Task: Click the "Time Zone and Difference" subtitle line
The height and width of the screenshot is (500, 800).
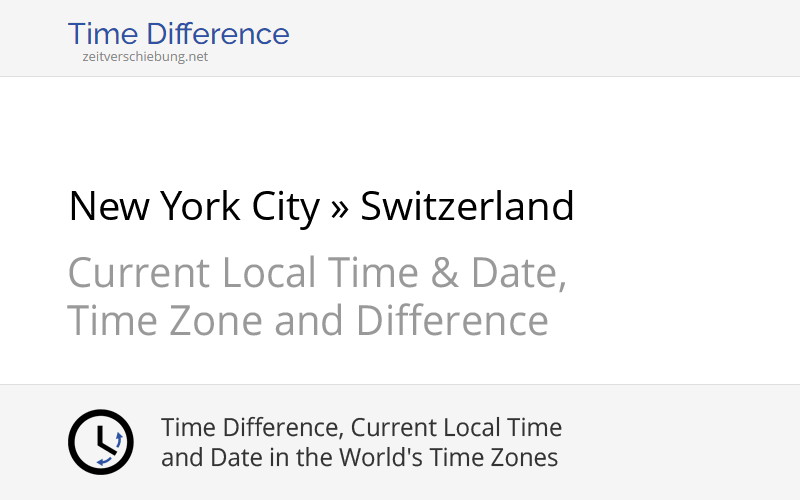Action: (x=307, y=321)
